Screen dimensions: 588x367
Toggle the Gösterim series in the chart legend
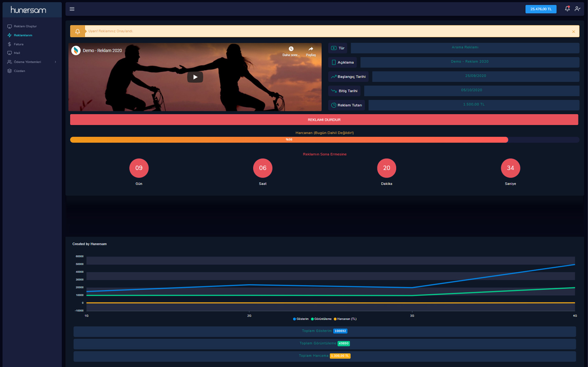pyautogui.click(x=300, y=318)
